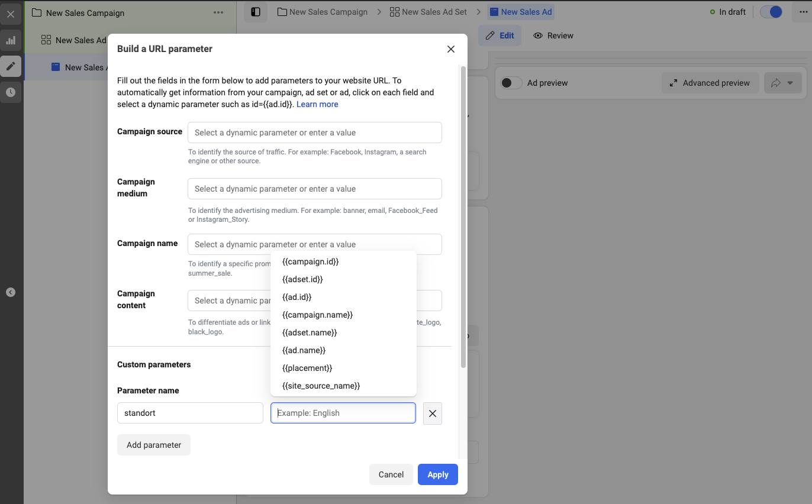The image size is (812, 504).
Task: Open the three-dot menu beside New Sales Campaign
Action: [218, 12]
